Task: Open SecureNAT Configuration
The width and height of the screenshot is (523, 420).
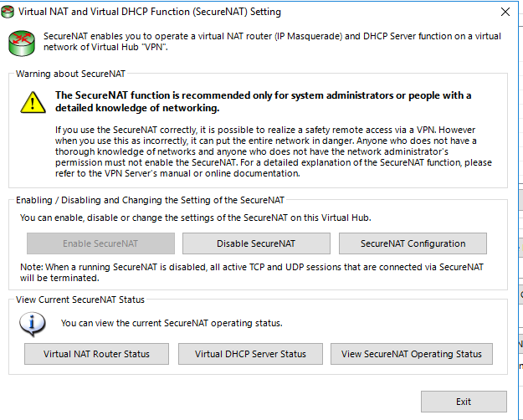Action: tap(413, 243)
